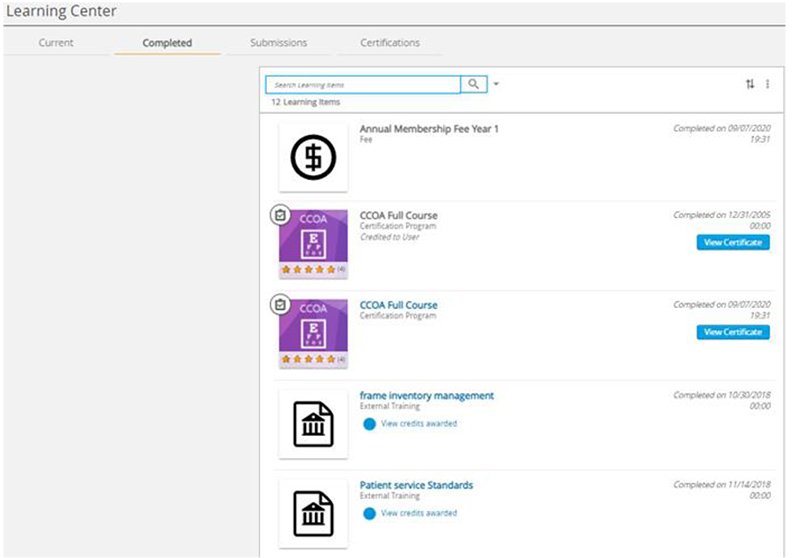Click the second CCOA Full Course thumbnail
The image size is (800, 558).
point(313,334)
